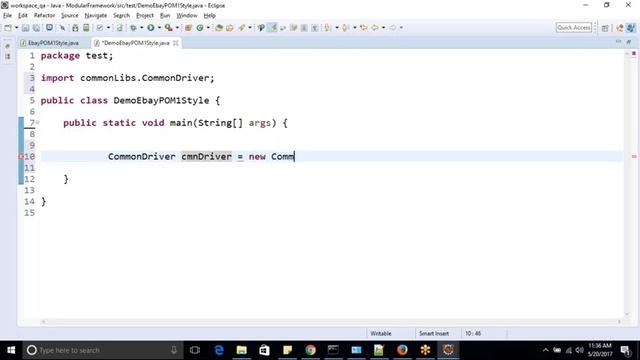Switch to the Java EE perspective icon
Image resolution: width=640 pixels, height=360 pixels.
[620, 28]
